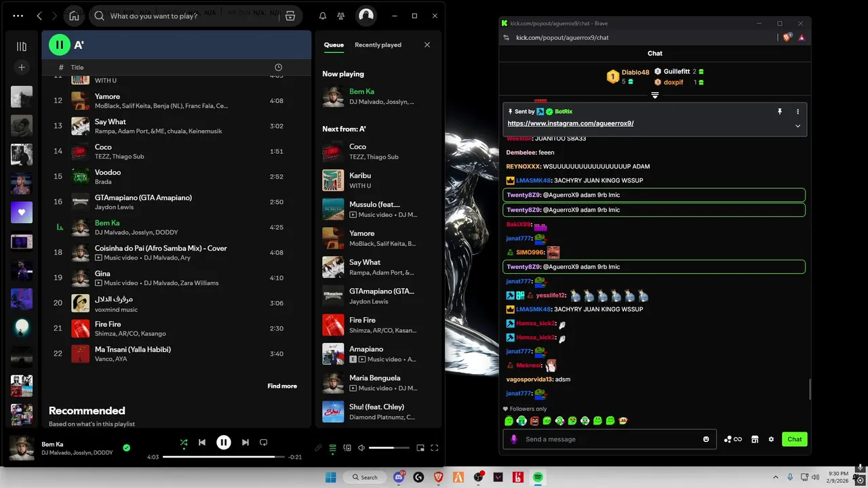Switch to the Queue tab
This screenshot has width=868, height=488.
point(334,45)
